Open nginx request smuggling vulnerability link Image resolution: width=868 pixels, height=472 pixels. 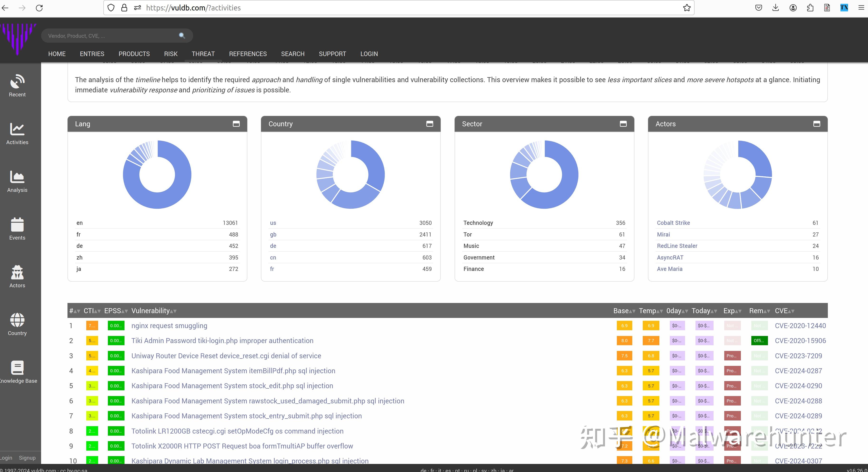(x=169, y=326)
